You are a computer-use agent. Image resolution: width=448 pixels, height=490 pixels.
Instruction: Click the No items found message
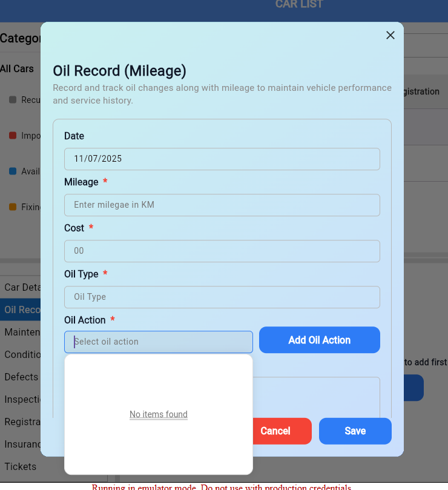(159, 415)
